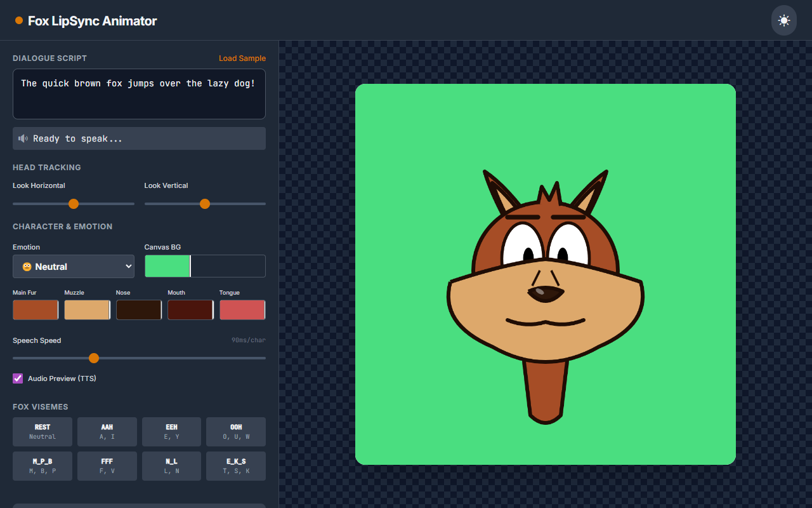Viewport: 812px width, 508px height.
Task: Click the speaker icon beside 'Ready to speak'
Action: coord(23,138)
